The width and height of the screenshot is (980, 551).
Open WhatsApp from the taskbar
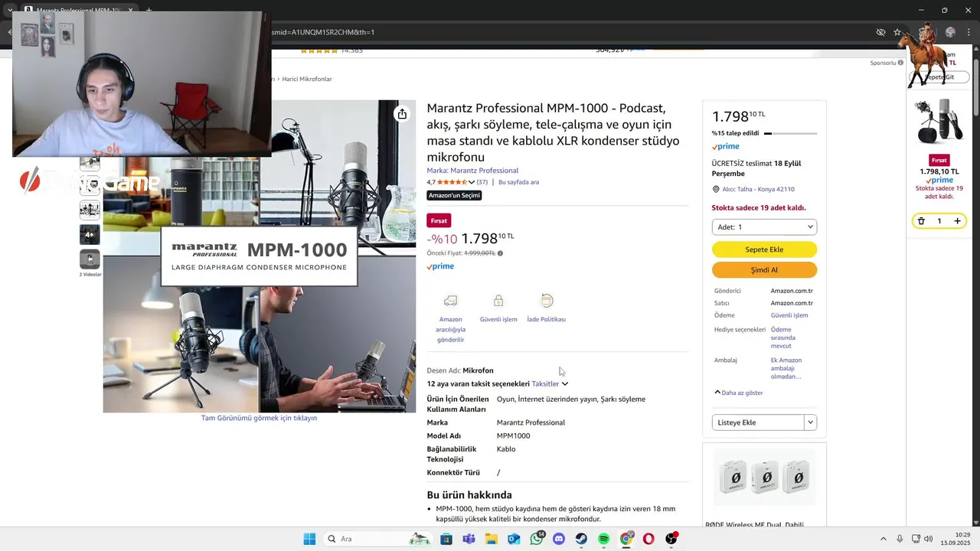pos(537,539)
